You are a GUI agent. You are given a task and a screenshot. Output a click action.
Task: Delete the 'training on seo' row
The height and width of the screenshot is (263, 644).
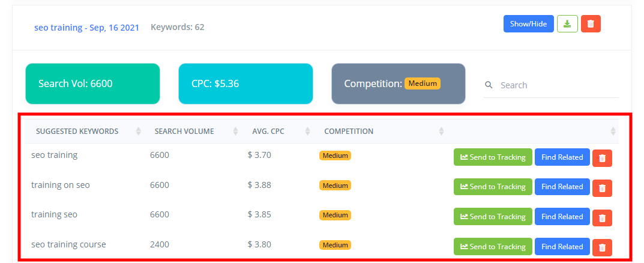coord(602,188)
